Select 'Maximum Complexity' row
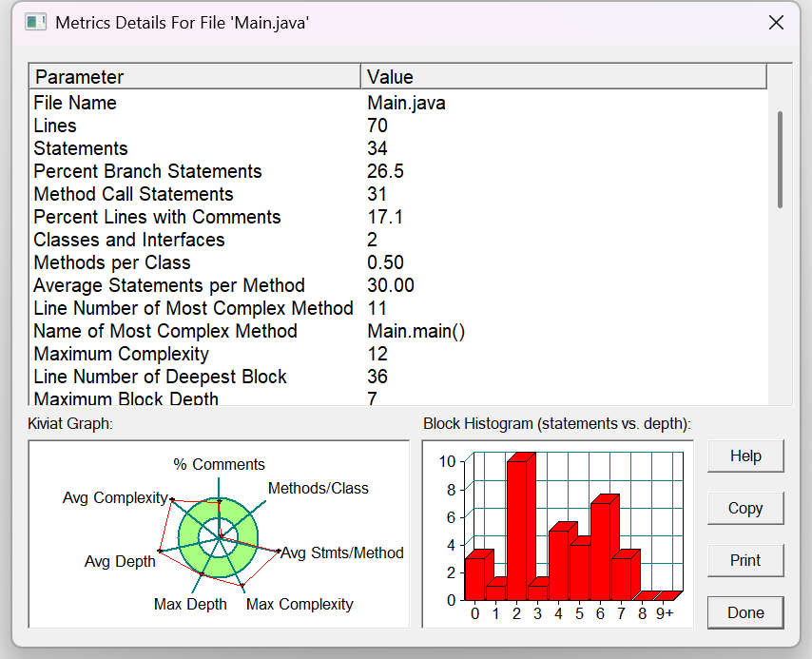Screen dimensions: 812x659 (397, 354)
